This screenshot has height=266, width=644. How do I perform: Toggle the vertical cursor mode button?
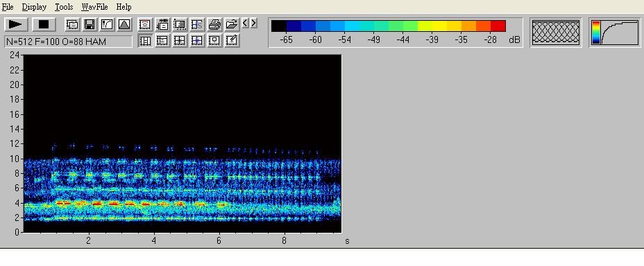click(145, 41)
